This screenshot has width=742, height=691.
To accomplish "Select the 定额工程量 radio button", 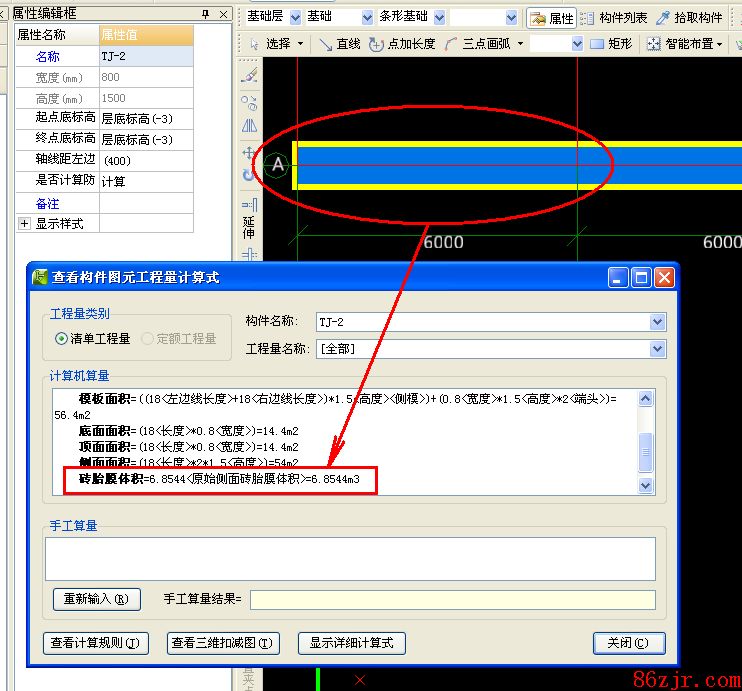I will coord(148,339).
